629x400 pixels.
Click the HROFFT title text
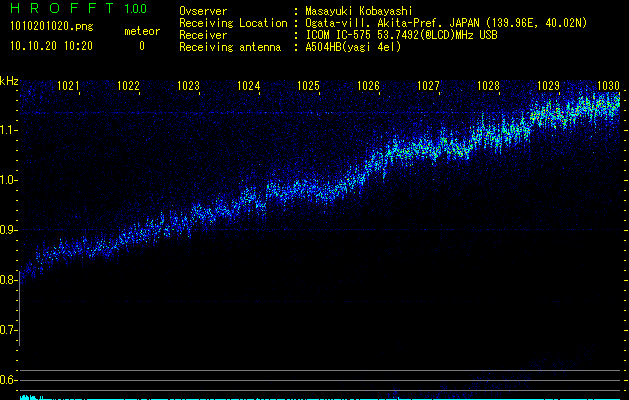[x=63, y=8]
